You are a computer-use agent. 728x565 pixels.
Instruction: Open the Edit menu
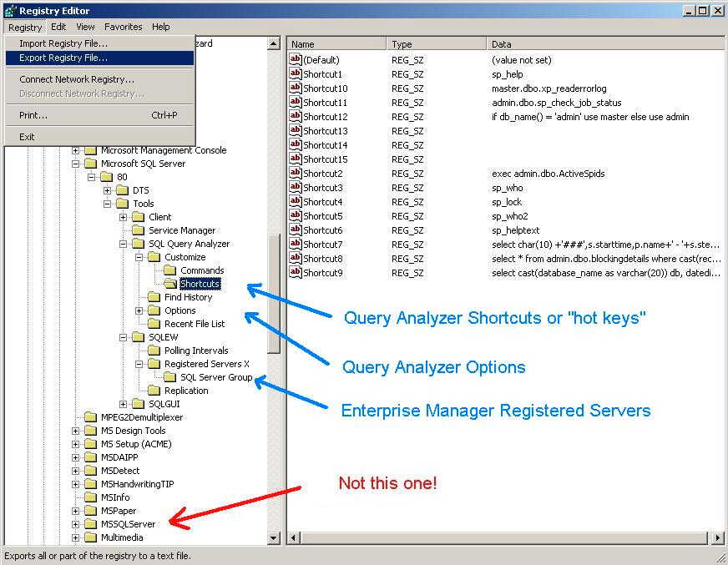tap(58, 27)
